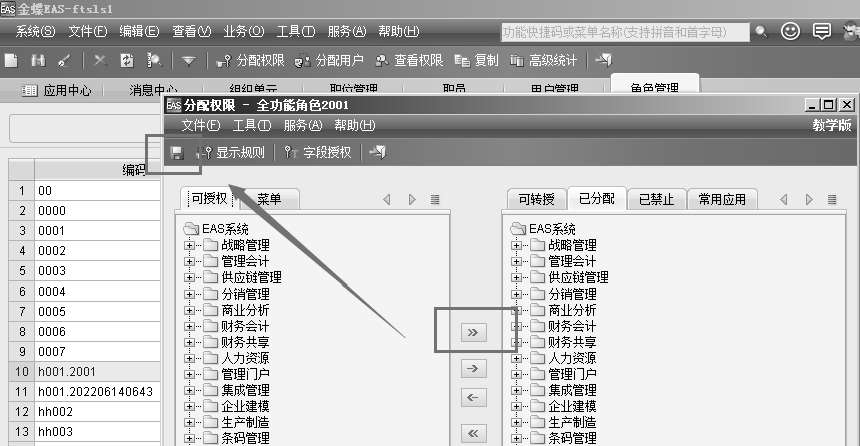Expand 供应链管理 in the 可授权 tree
Screen dimensions: 860x446
point(189,278)
